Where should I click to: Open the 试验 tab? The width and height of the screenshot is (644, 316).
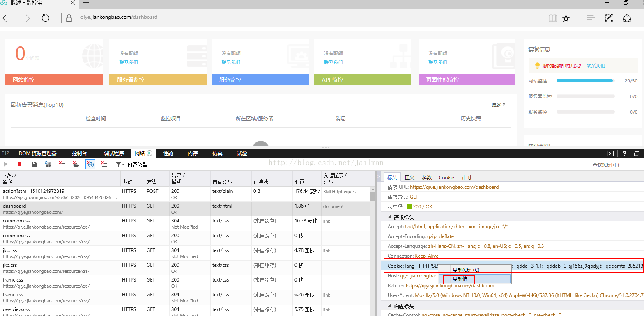pos(242,153)
